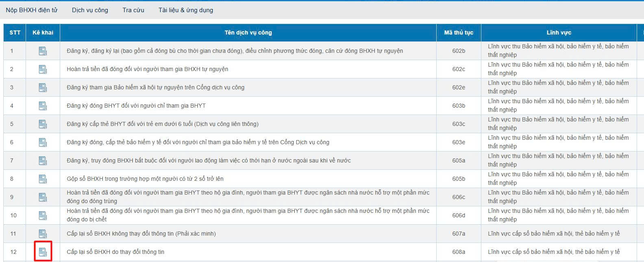
Task: Click procedure code 602b
Action: tap(459, 51)
